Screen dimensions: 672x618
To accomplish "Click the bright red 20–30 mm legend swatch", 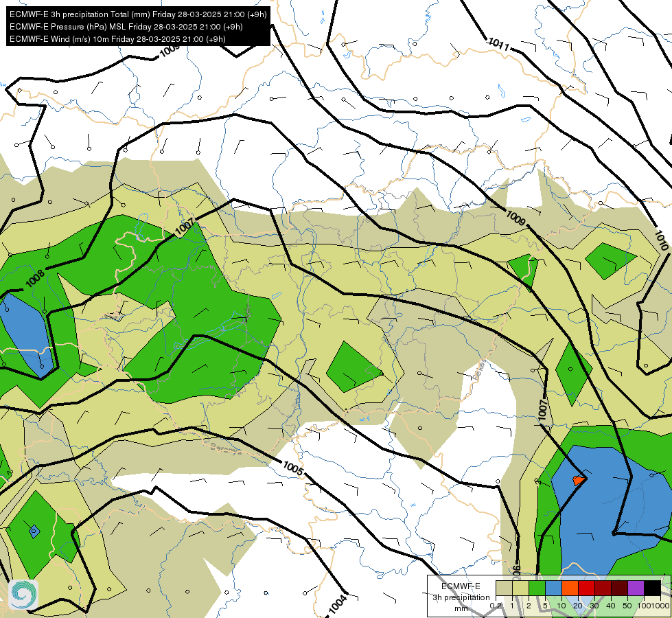I will pyautogui.click(x=586, y=588).
